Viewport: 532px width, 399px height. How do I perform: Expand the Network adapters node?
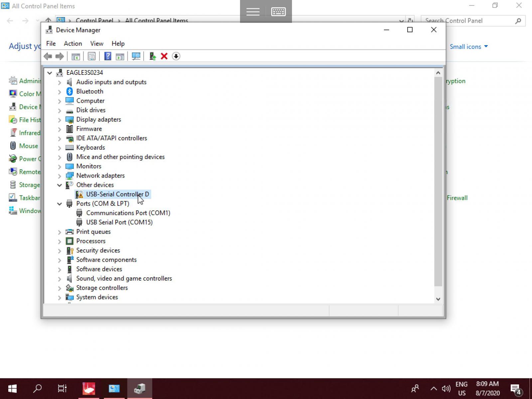click(x=60, y=176)
